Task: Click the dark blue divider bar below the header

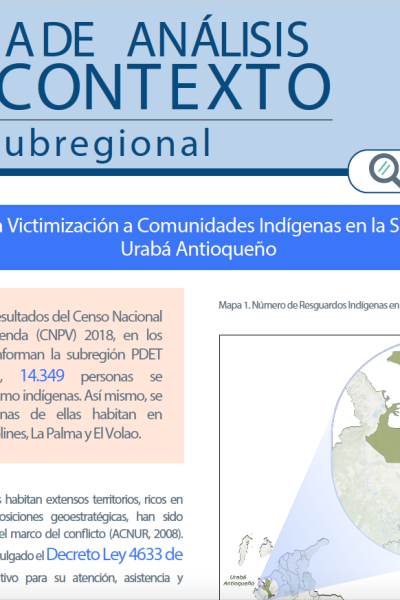Action: coord(173,172)
